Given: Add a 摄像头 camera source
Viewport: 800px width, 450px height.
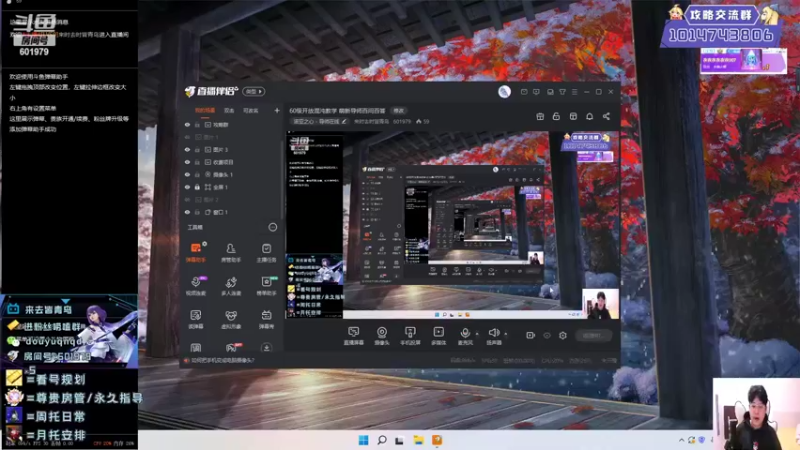Looking at the screenshot, I should coord(382,336).
